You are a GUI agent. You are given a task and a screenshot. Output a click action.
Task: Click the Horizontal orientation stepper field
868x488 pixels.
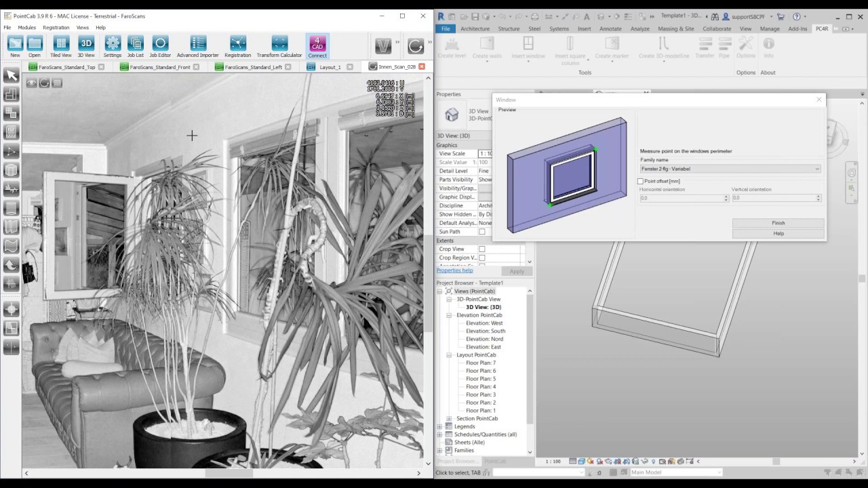(684, 198)
